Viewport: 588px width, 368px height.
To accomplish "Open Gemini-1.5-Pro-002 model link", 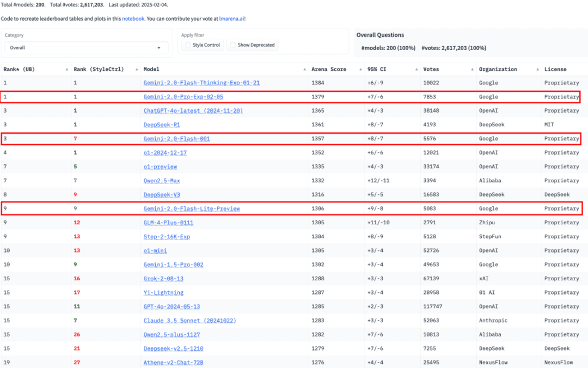I will (173, 265).
